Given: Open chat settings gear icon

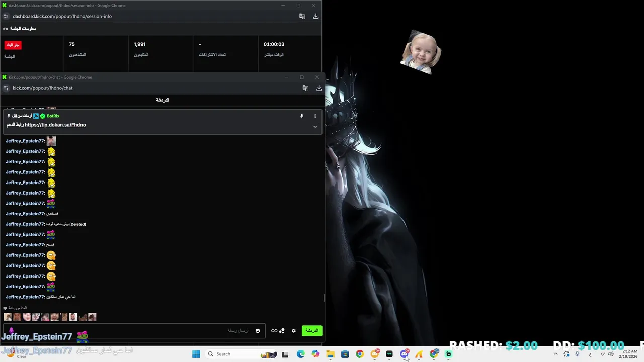Looking at the screenshot, I should click(x=294, y=331).
